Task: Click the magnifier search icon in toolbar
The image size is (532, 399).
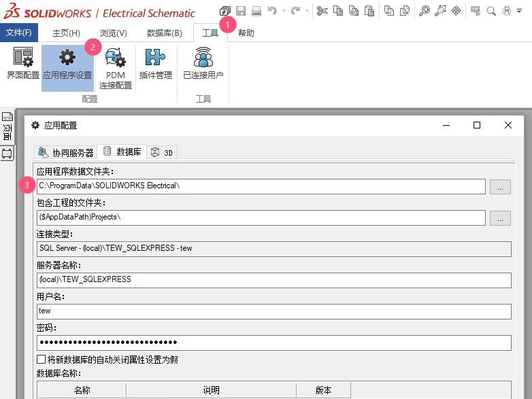Action: (x=491, y=11)
